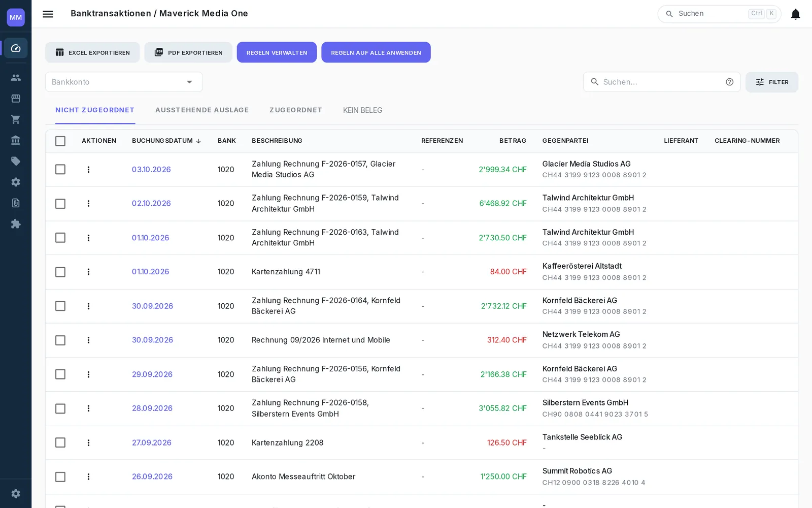Click PDF Exportieren button
812x508 pixels.
click(188, 52)
